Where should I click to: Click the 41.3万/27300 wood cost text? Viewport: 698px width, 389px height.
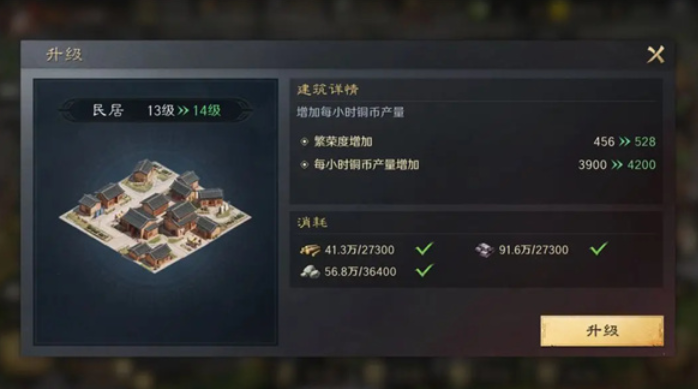click(x=359, y=250)
